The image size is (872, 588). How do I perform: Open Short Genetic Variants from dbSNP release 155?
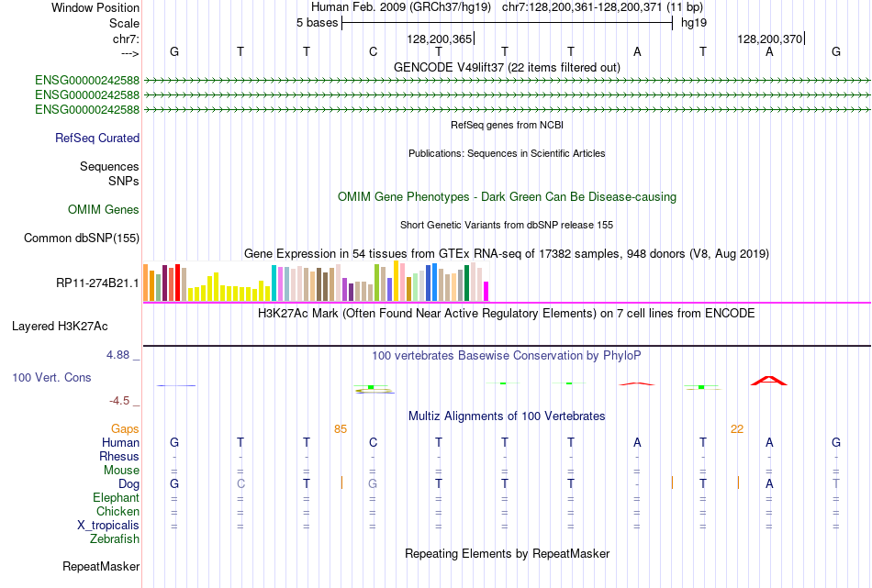(507, 225)
